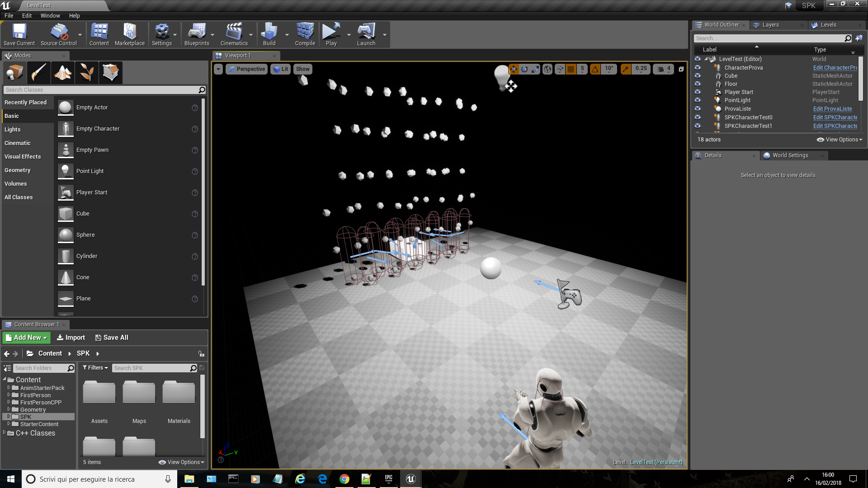Image resolution: width=868 pixels, height=488 pixels.
Task: Click the surface snapping icon in viewport
Action: (x=560, y=69)
